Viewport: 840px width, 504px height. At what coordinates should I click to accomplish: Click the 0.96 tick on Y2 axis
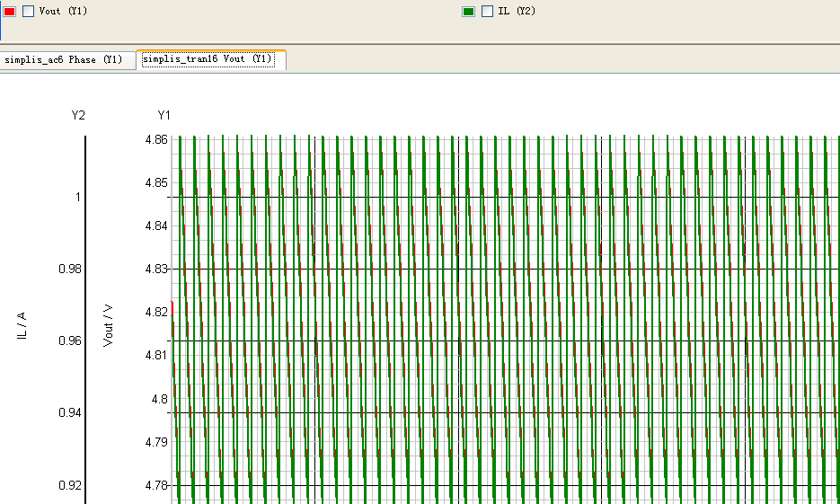coord(69,341)
